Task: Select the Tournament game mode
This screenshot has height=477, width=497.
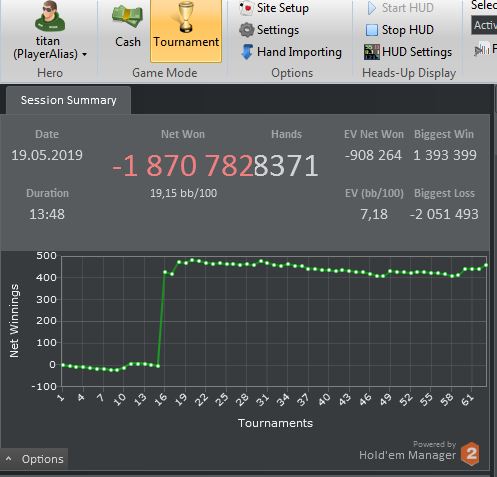Action: [186, 30]
